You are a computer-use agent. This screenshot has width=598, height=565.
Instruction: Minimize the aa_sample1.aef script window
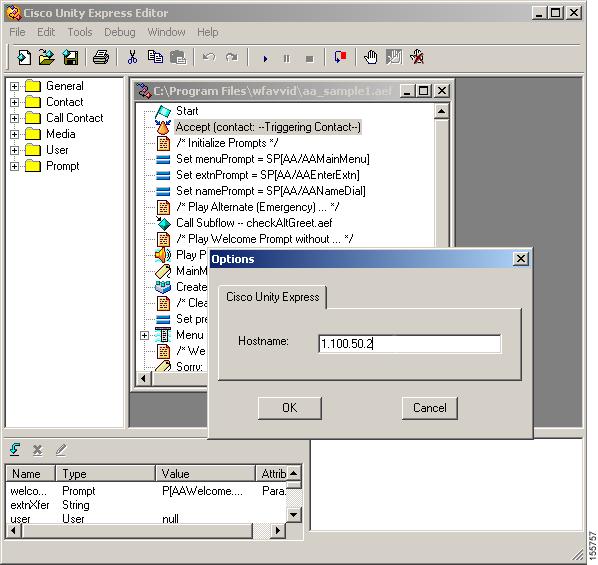click(407, 91)
